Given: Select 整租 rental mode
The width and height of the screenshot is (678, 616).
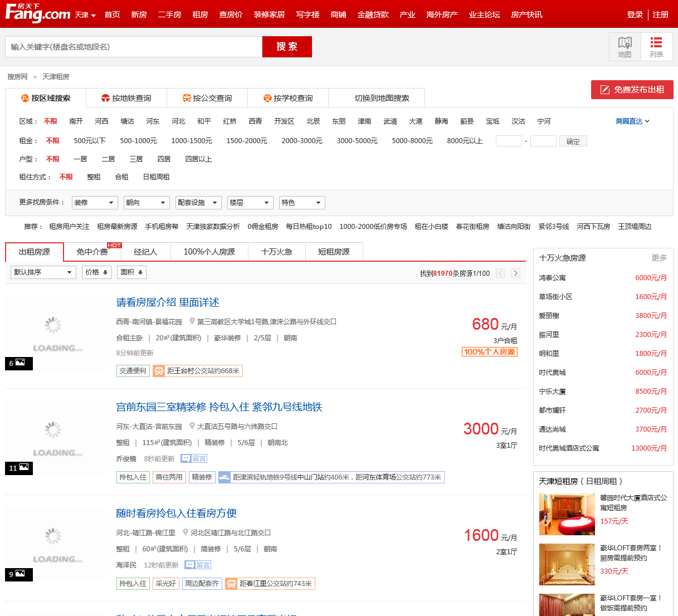Looking at the screenshot, I should [94, 177].
